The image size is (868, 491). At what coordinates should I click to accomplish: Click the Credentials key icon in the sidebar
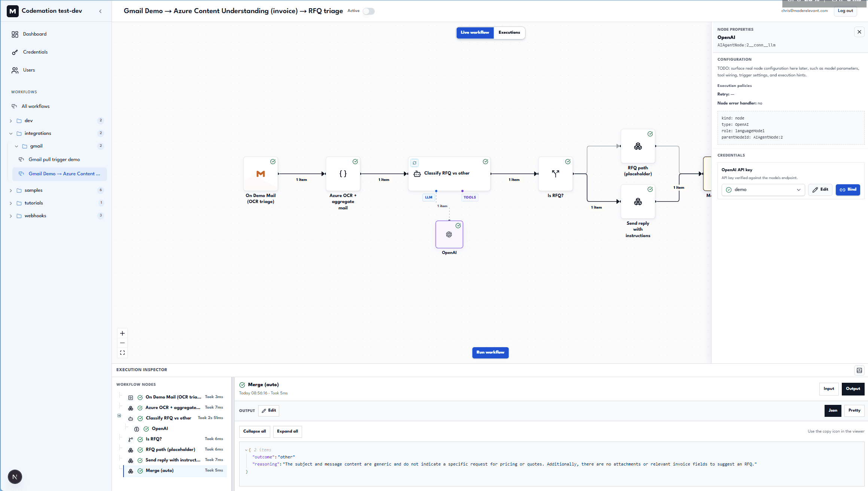pyautogui.click(x=15, y=52)
